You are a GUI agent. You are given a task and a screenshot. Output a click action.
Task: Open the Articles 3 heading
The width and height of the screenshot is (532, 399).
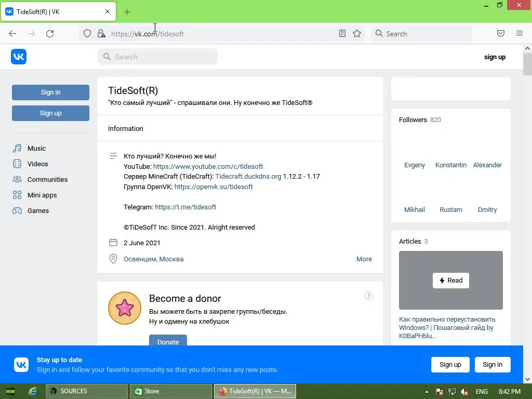413,241
